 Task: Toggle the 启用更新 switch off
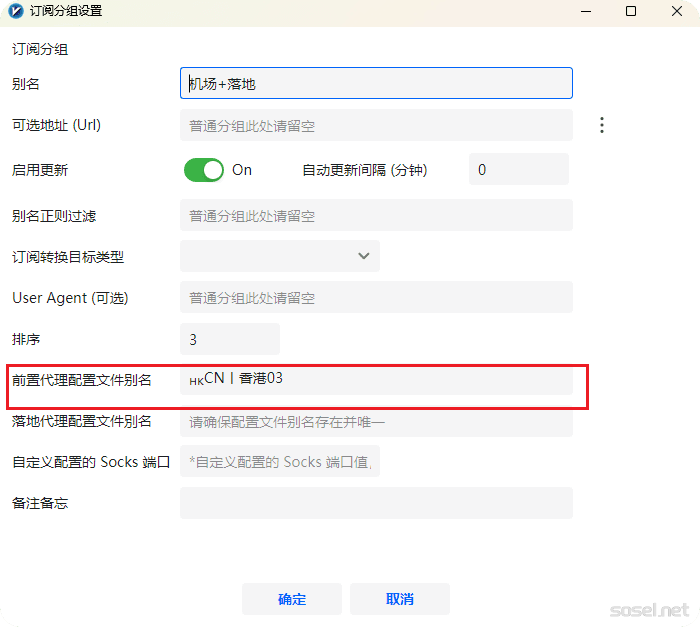(x=204, y=170)
